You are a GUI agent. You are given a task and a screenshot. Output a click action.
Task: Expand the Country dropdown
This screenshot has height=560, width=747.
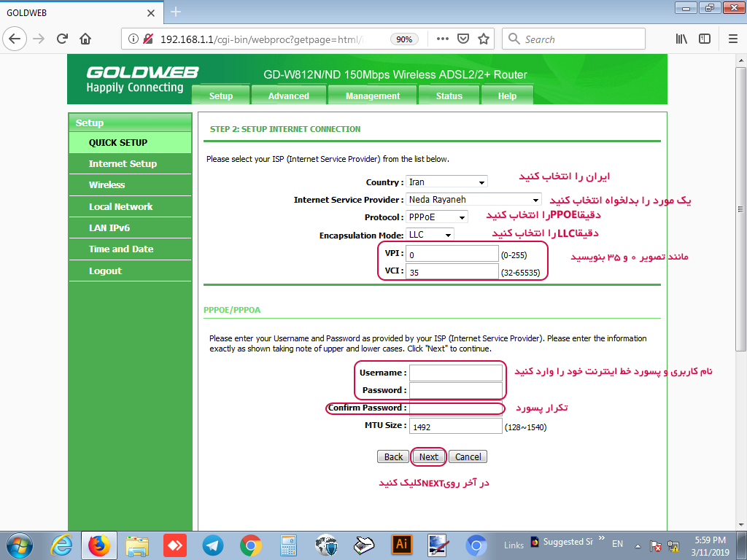click(x=446, y=182)
